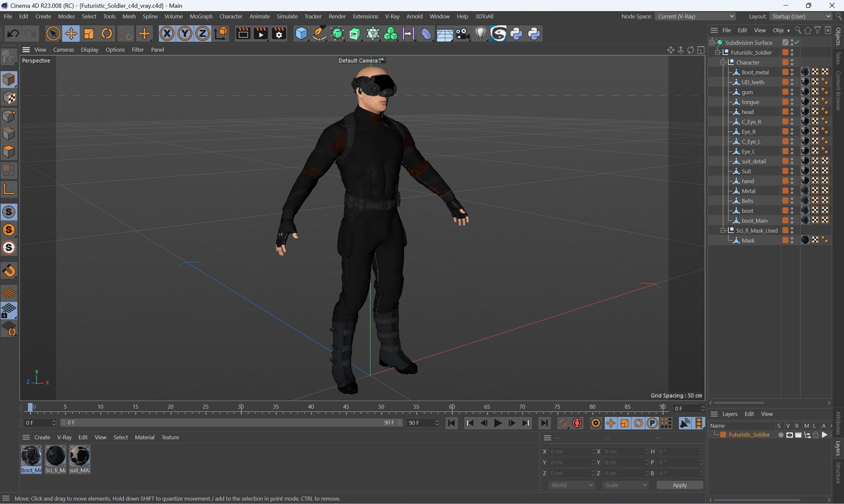
Task: Toggle the X axis lock
Action: (x=167, y=34)
